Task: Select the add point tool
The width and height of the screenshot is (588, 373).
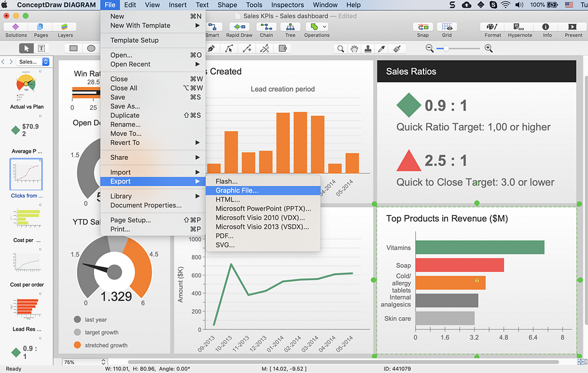Action: 247,48
